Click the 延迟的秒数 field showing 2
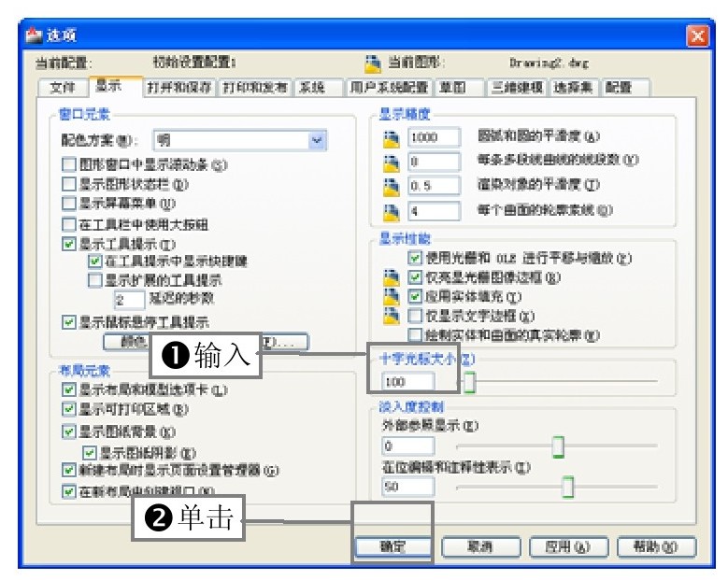Screen dimensions: 728x580 (x=130, y=300)
